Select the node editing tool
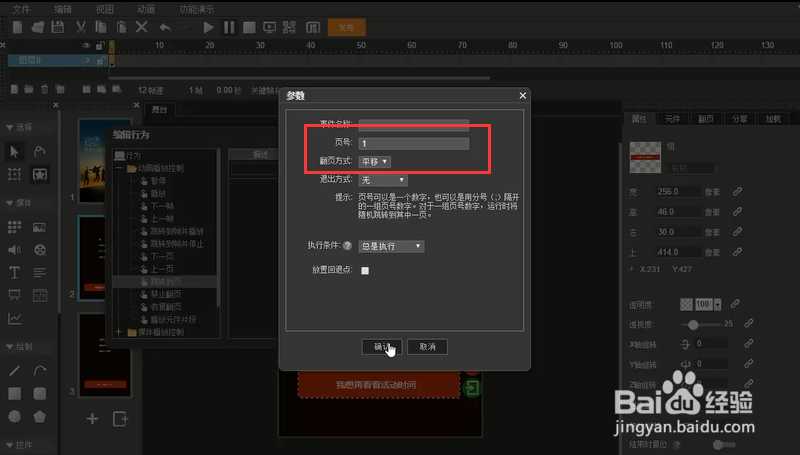This screenshot has height=455, width=800. [x=39, y=151]
